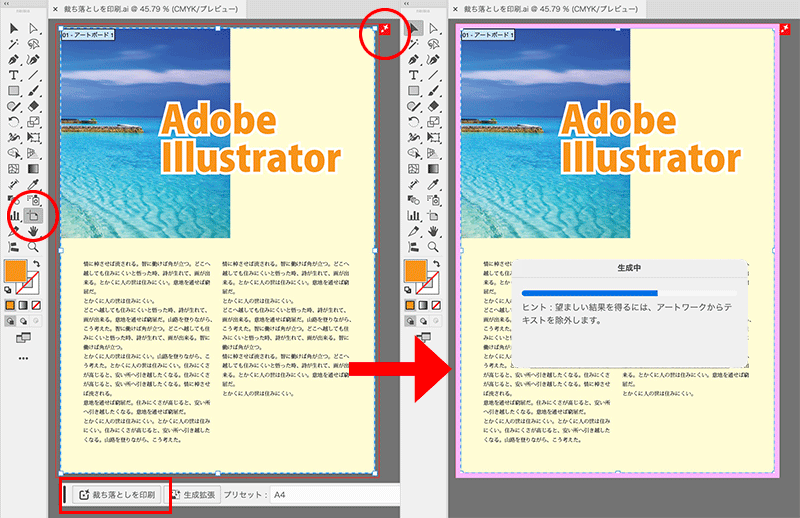Image resolution: width=800 pixels, height=518 pixels.
Task: Close the right document tab
Action: point(455,9)
